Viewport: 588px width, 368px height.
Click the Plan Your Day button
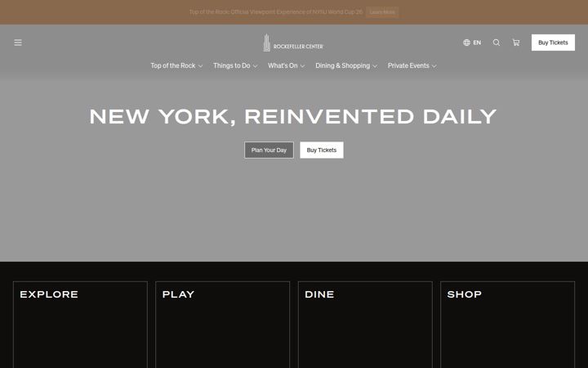click(269, 150)
